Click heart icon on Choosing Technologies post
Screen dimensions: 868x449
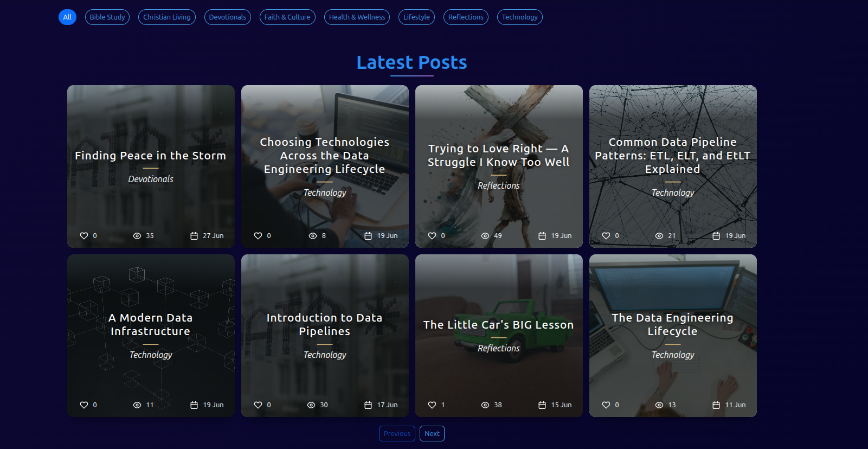pos(258,236)
